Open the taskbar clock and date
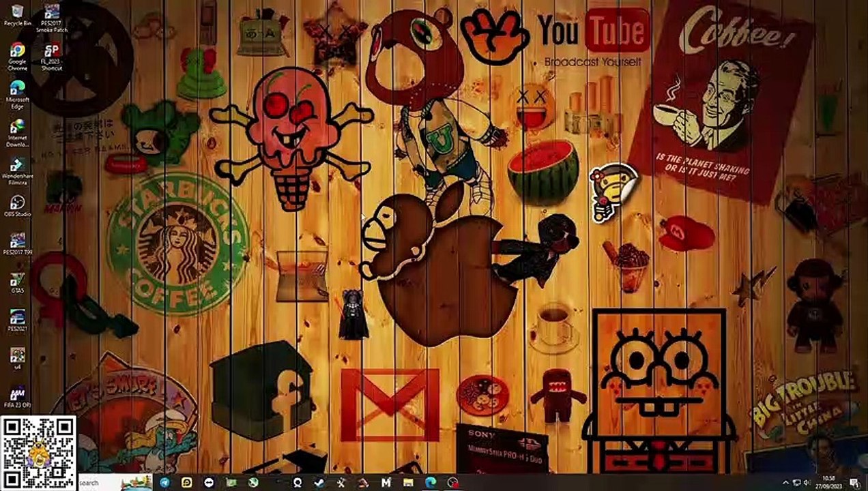The image size is (868, 491). (x=829, y=482)
